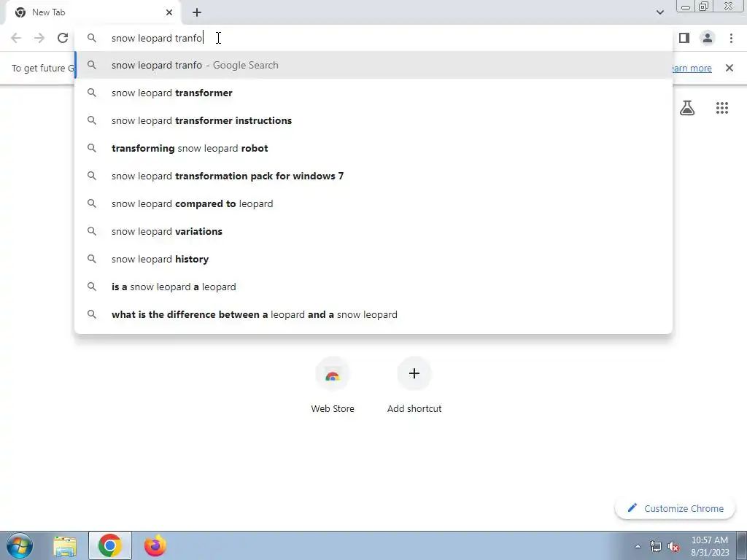Choose the 'snow leopard history' suggestion
Screen dimensions: 747x560
point(373,259)
